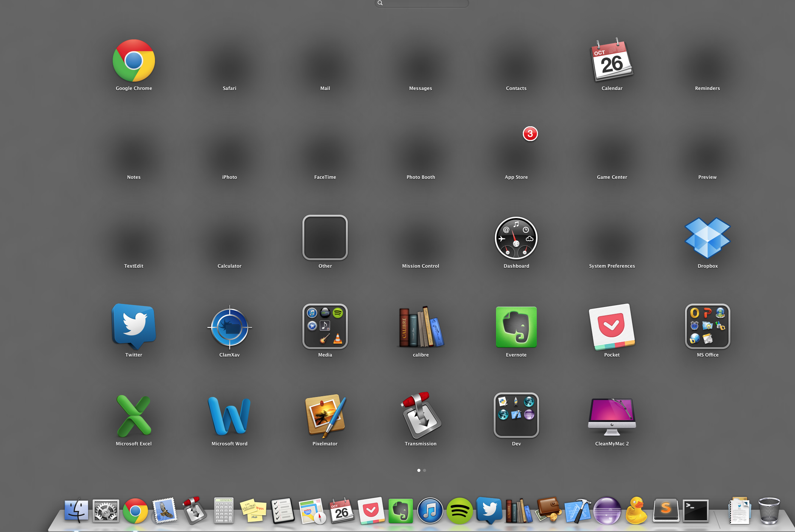795x532 pixels.
Task: Open Stickies notes icon in the Dock
Action: [253, 511]
